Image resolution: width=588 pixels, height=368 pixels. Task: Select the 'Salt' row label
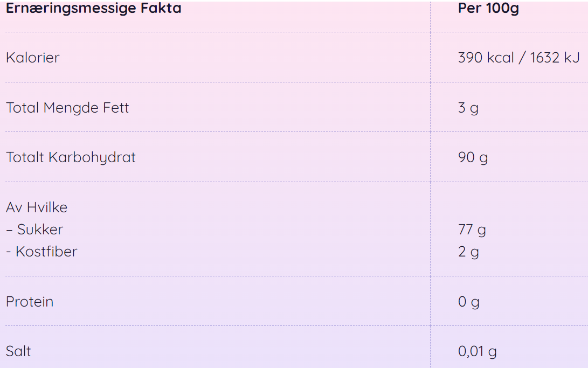[18, 351]
